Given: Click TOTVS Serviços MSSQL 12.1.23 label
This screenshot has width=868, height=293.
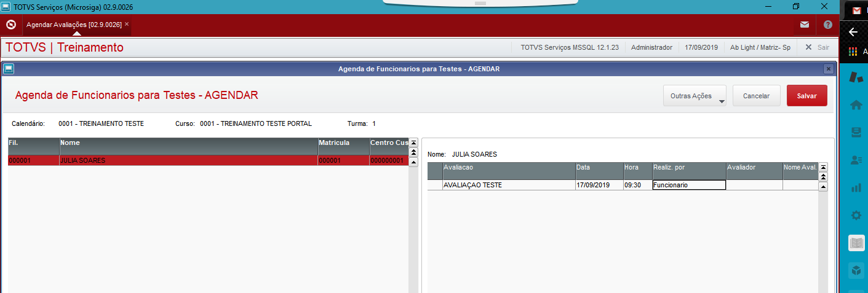Looking at the screenshot, I should (x=570, y=47).
